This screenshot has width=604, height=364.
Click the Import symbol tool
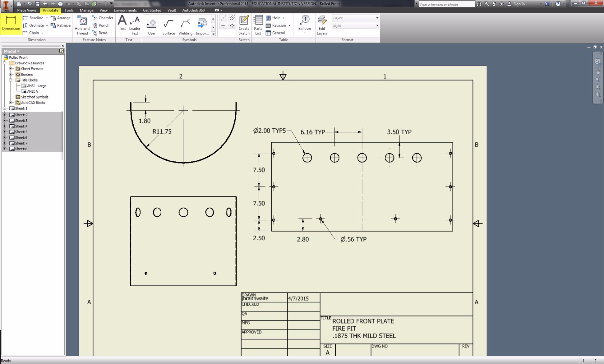[202, 27]
